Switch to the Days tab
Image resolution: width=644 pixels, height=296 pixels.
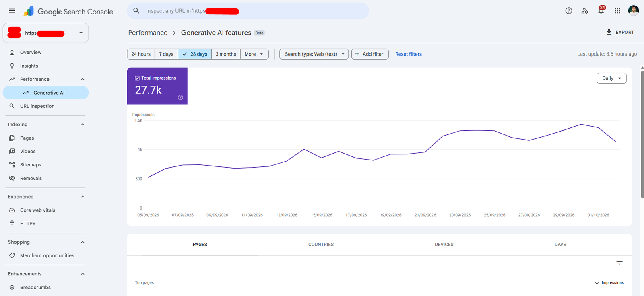(x=560, y=245)
